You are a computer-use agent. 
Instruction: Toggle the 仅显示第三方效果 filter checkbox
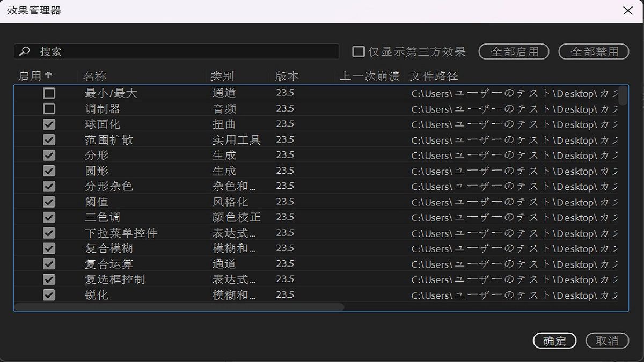click(x=357, y=51)
